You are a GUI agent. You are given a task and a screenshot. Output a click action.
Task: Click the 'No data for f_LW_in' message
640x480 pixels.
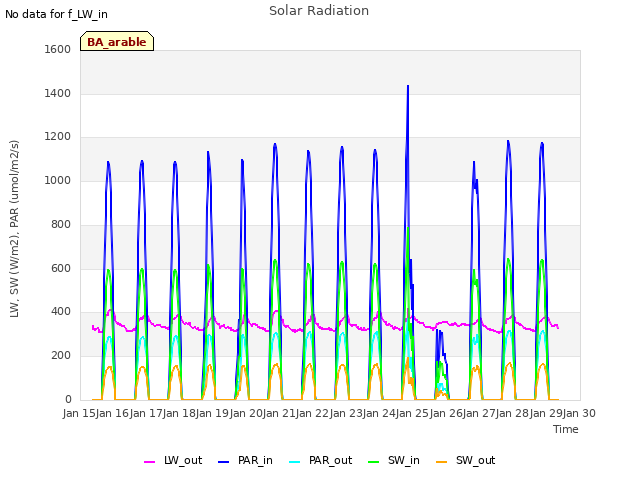pyautogui.click(x=56, y=14)
